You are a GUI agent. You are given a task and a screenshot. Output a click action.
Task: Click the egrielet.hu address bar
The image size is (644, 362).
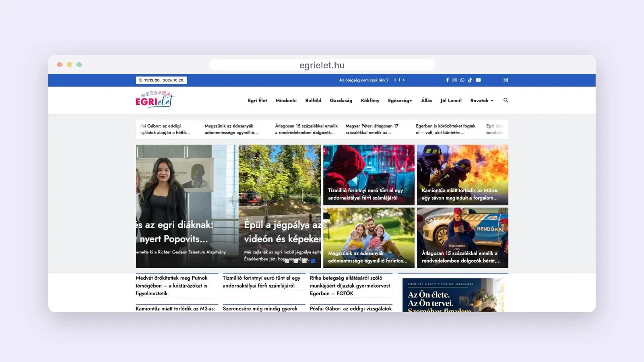(322, 65)
